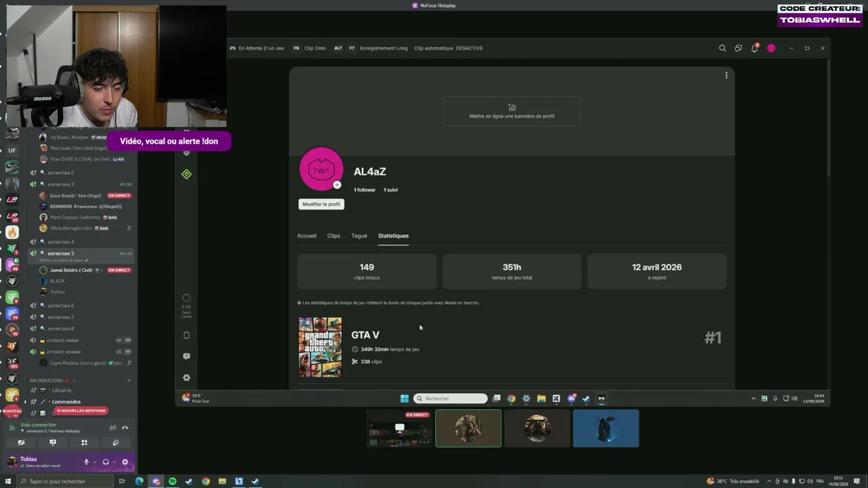Screen dimensions: 868x488
Task: Open the Librairie text channel
Action: (81, 390)
